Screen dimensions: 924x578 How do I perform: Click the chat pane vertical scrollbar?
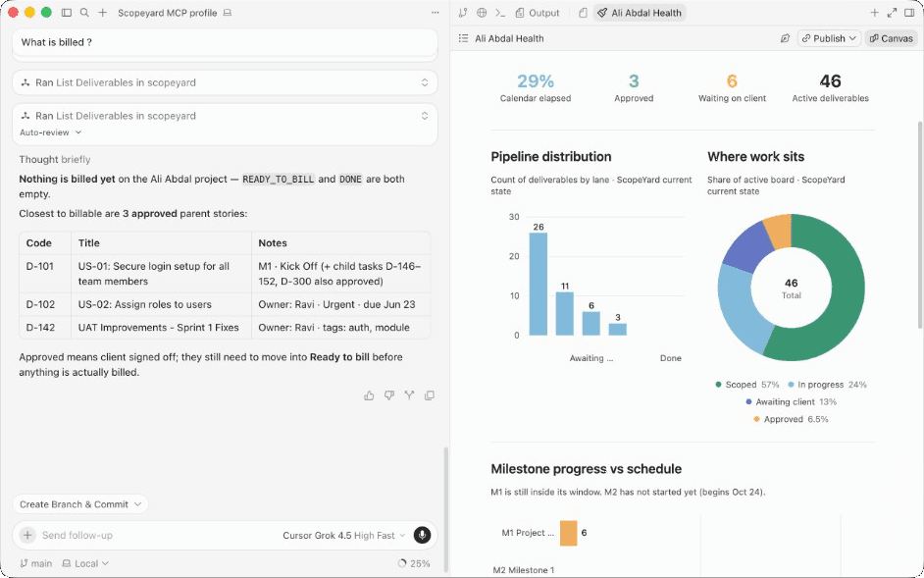445,507
